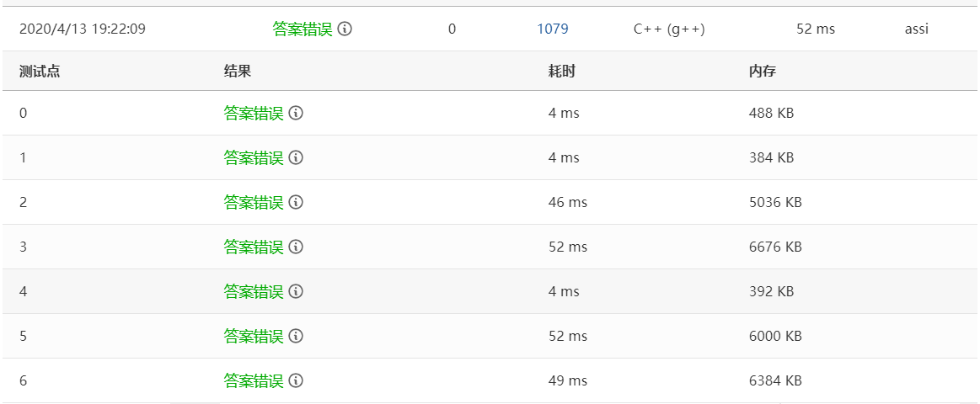Viewport: 980px width, 404px height.
Task: Click 答案错误 result of test point 6
Action: pyautogui.click(x=254, y=380)
